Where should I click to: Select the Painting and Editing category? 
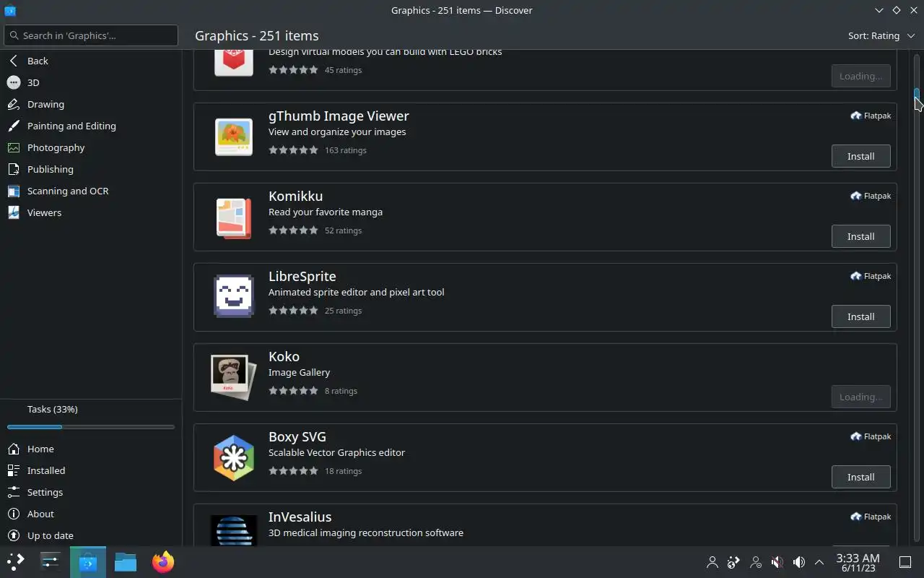pyautogui.click(x=91, y=126)
